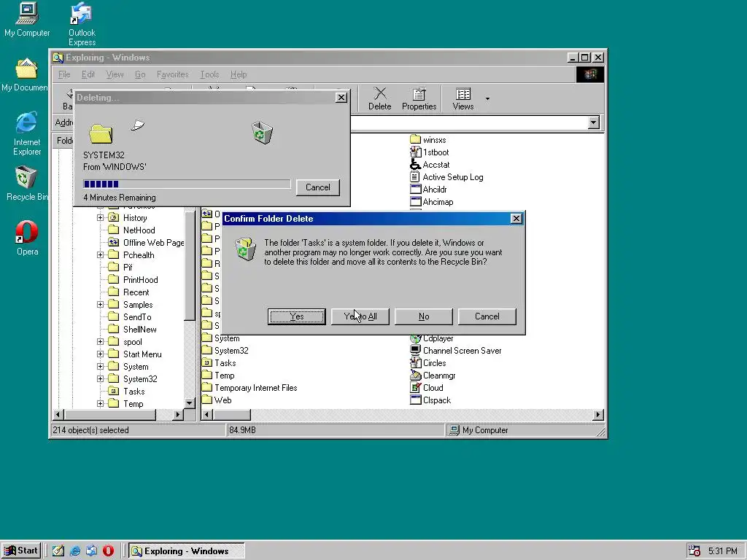Screen dimensions: 747x560
Task: Select Tasks folder in file list
Action: tap(219, 363)
